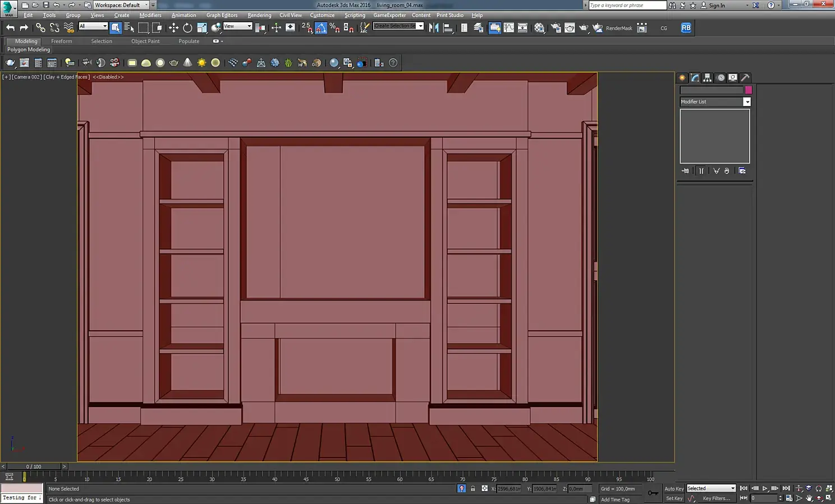Image resolution: width=835 pixels, height=504 pixels.
Task: Click the Select and Link chain icon
Action: point(40,27)
